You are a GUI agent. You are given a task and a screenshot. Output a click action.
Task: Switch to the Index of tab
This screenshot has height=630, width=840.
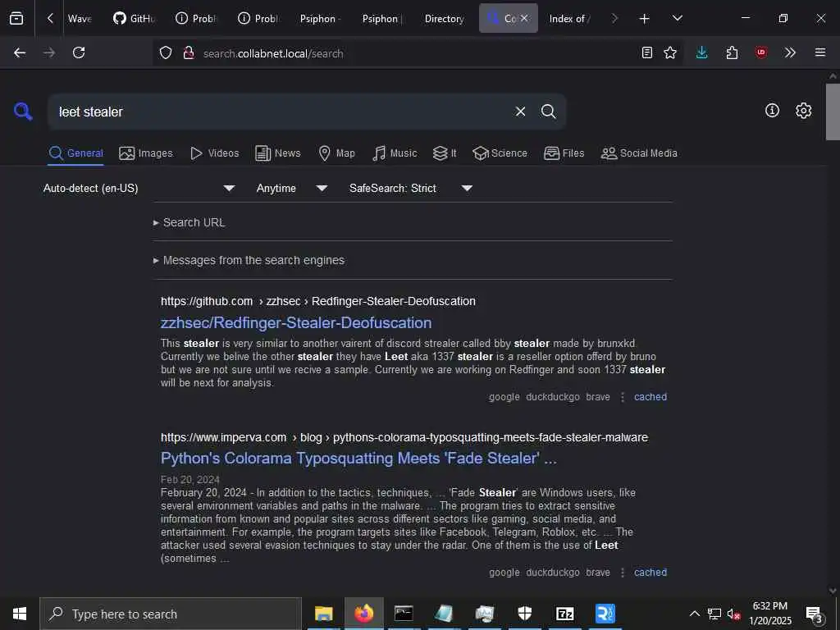[569, 19]
